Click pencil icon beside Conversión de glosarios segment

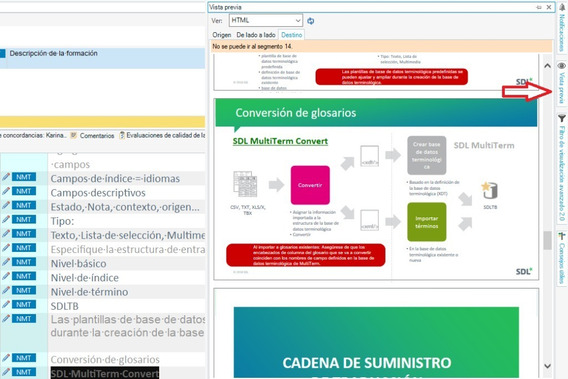tap(5, 358)
